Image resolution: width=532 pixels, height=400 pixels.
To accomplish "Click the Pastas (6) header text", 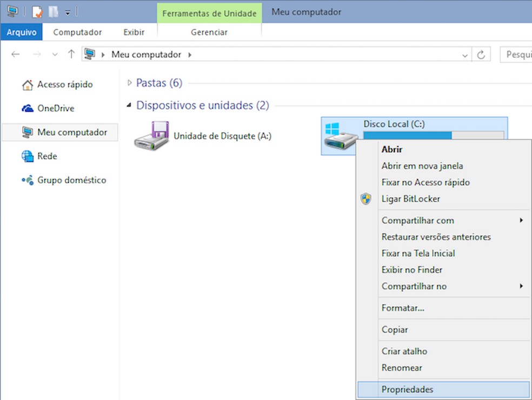I will pos(159,83).
